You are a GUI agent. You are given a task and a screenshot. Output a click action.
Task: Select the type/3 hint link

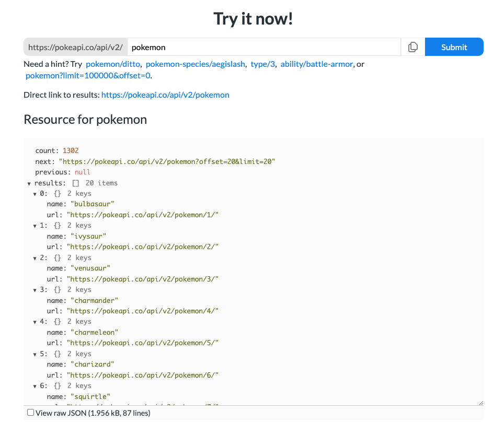pos(262,64)
